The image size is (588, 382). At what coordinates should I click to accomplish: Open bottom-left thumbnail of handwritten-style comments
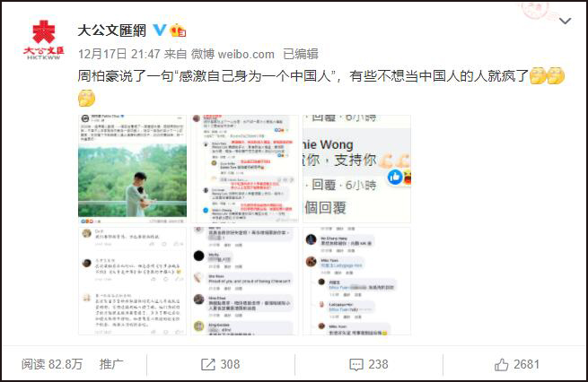click(x=132, y=281)
